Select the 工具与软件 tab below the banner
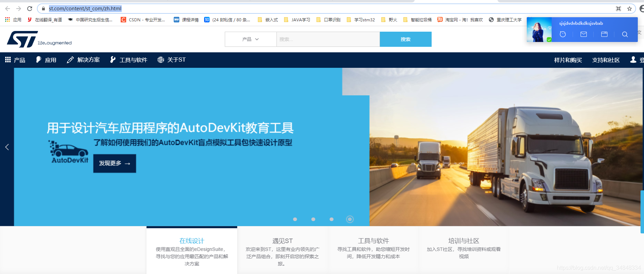 (373, 251)
